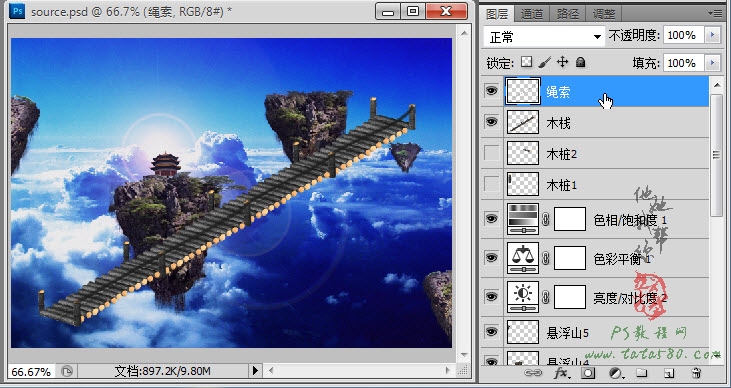Select the 木栈 layer name
This screenshot has width=731, height=388.
558,123
